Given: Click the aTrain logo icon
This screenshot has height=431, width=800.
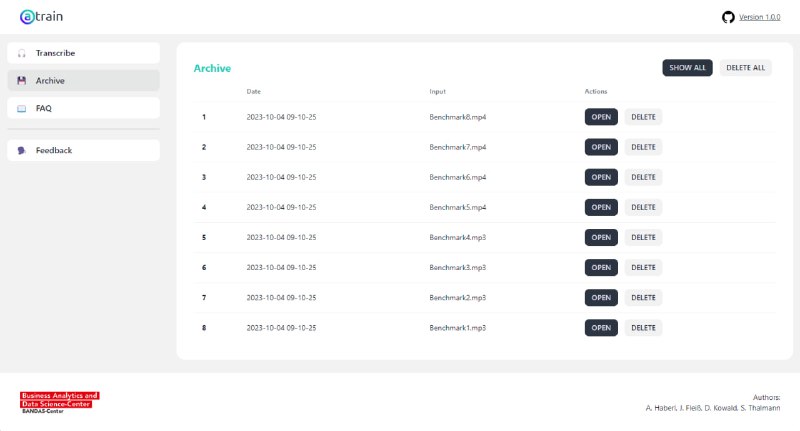Looking at the screenshot, I should pyautogui.click(x=27, y=17).
